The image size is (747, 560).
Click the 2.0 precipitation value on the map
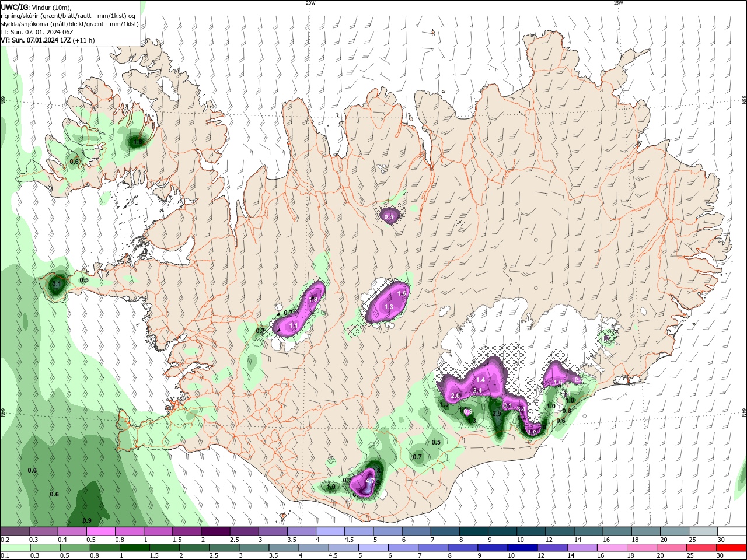[x=456, y=395]
